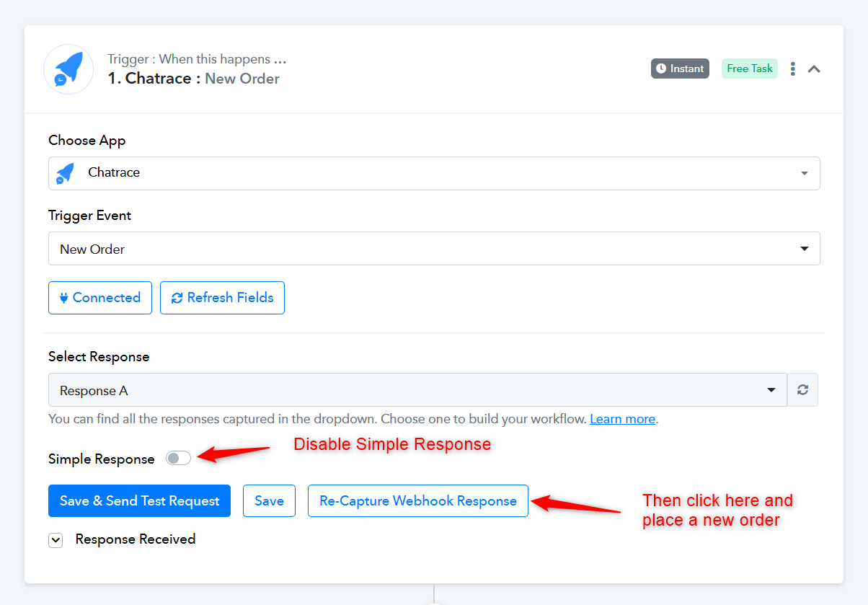868x605 pixels.
Task: Click Re-Capture Webhook Response button
Action: point(418,500)
